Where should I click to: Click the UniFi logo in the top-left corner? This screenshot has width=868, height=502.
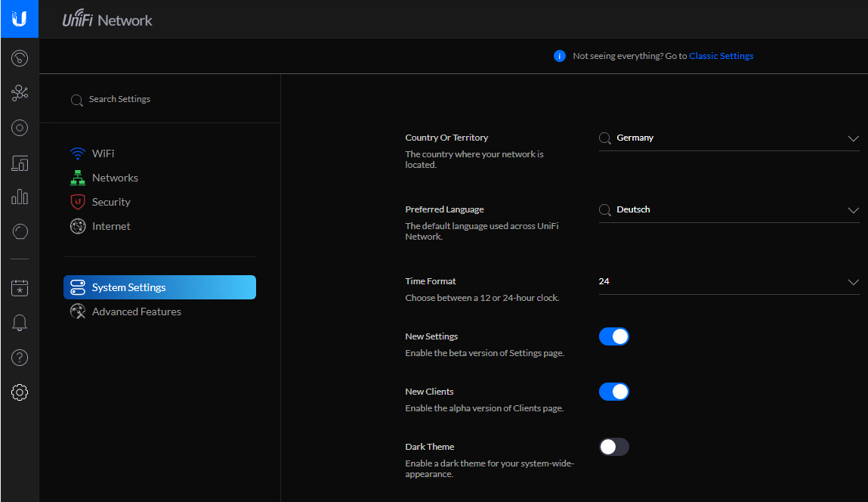tap(20, 19)
